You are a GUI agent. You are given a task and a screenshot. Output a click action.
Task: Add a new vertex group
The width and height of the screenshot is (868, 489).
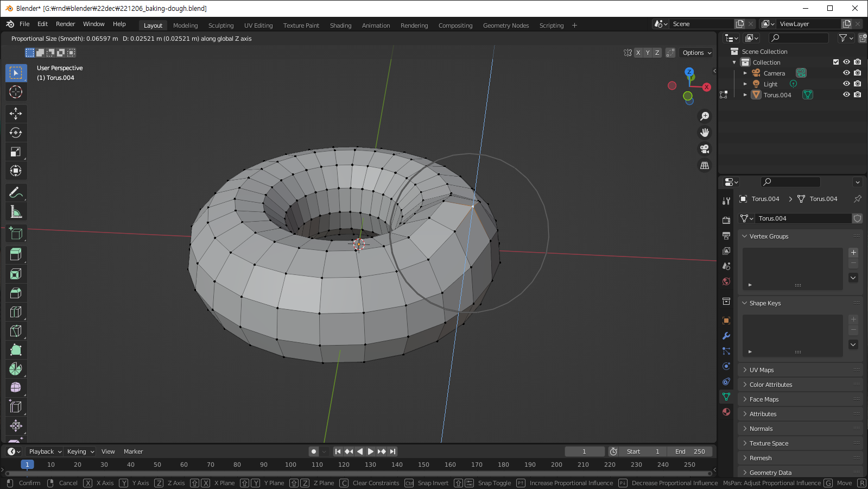pyautogui.click(x=853, y=253)
